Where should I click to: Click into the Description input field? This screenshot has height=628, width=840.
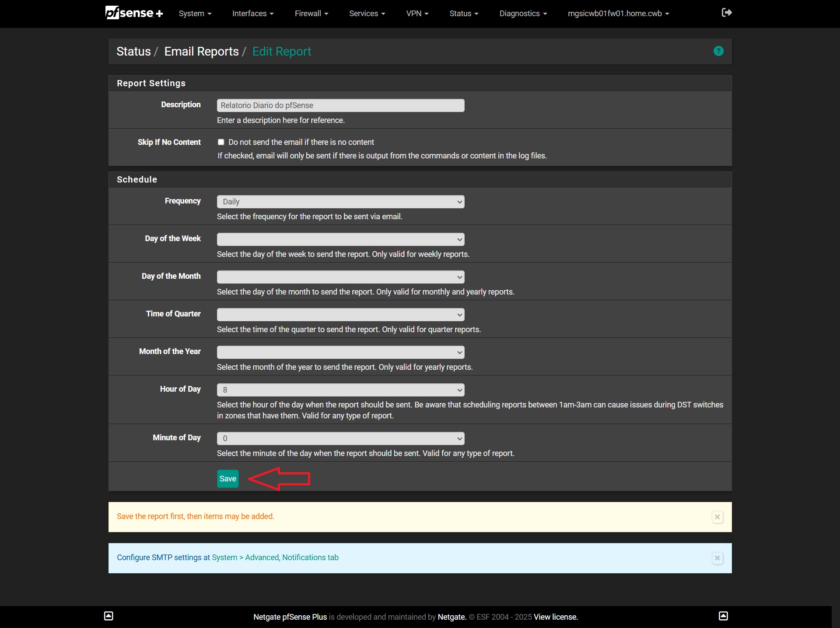click(340, 105)
